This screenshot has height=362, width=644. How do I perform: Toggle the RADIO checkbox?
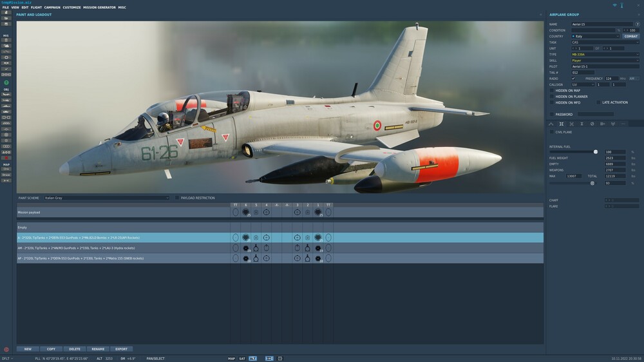pos(573,79)
